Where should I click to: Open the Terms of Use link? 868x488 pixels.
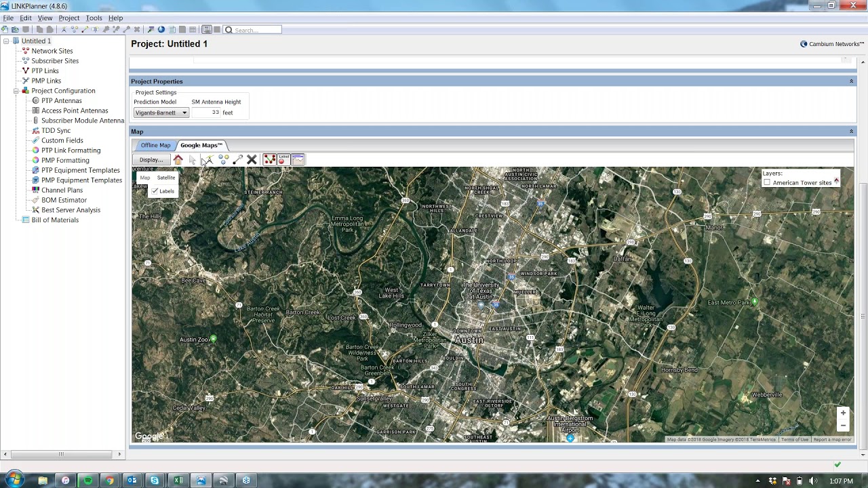[794, 440]
